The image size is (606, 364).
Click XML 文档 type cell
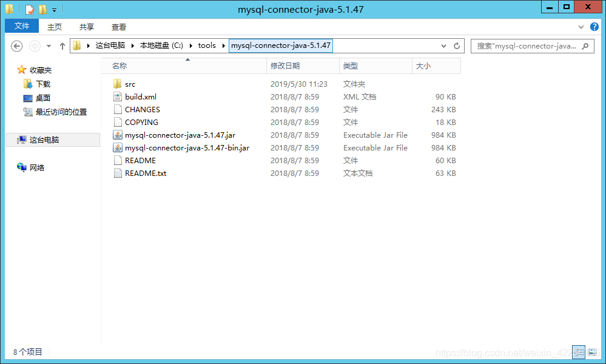(x=360, y=97)
